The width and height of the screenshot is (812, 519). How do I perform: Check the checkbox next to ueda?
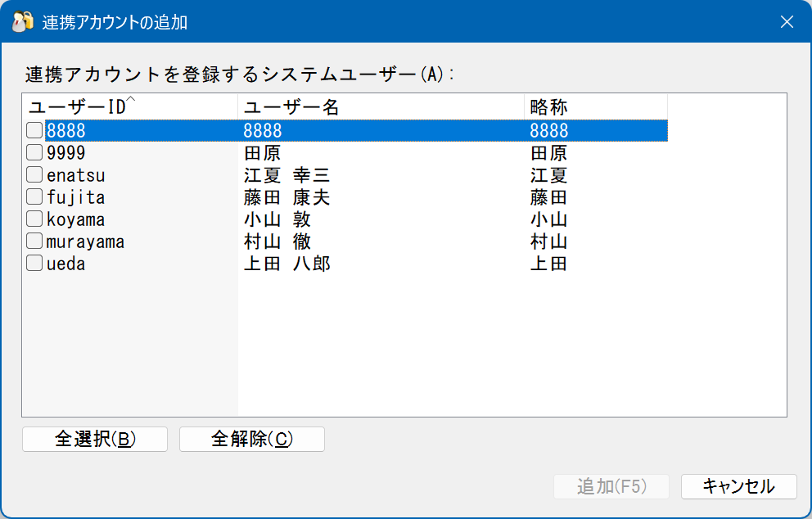coord(33,262)
